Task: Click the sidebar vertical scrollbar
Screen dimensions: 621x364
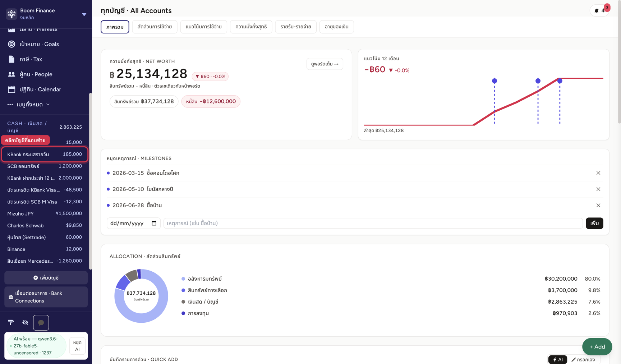Action: (x=91, y=181)
